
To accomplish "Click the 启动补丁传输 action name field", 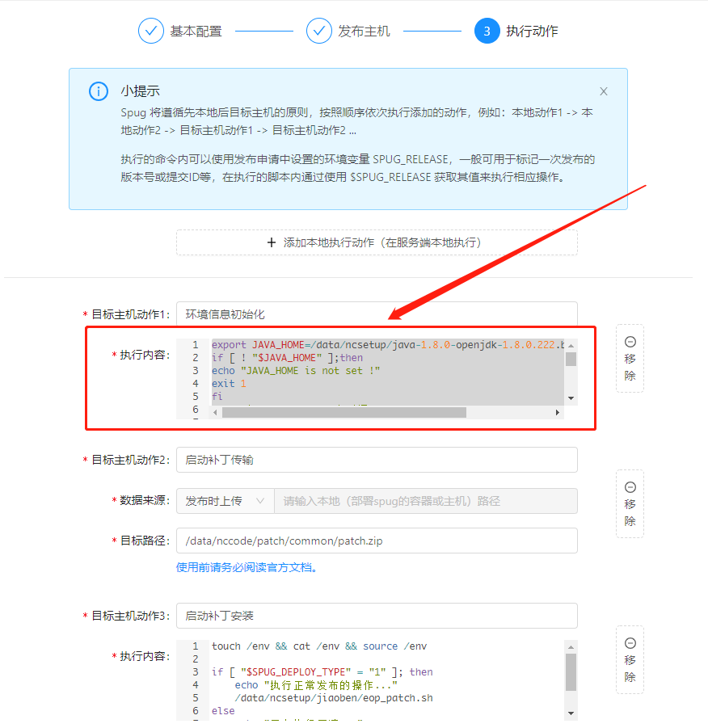I will click(377, 460).
